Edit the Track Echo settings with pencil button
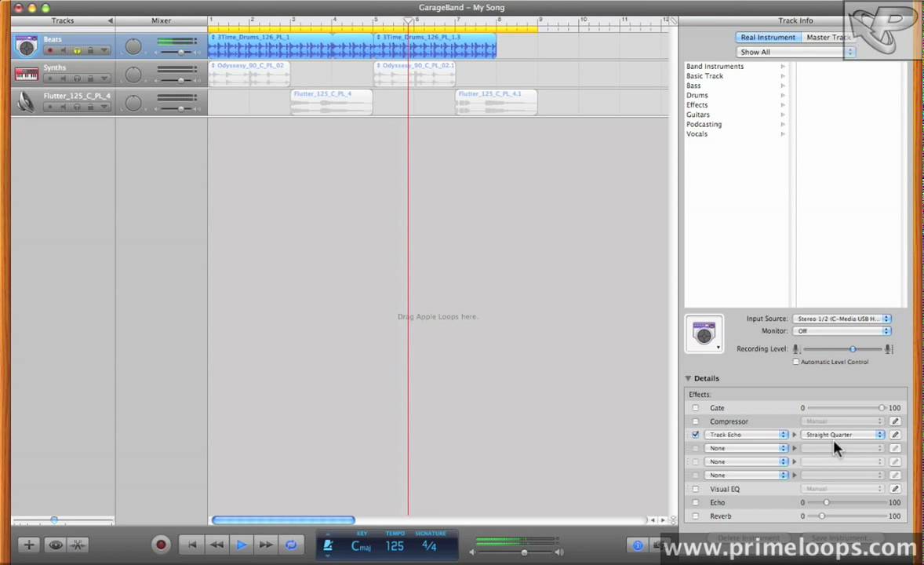Image resolution: width=924 pixels, height=565 pixels. [x=895, y=435]
